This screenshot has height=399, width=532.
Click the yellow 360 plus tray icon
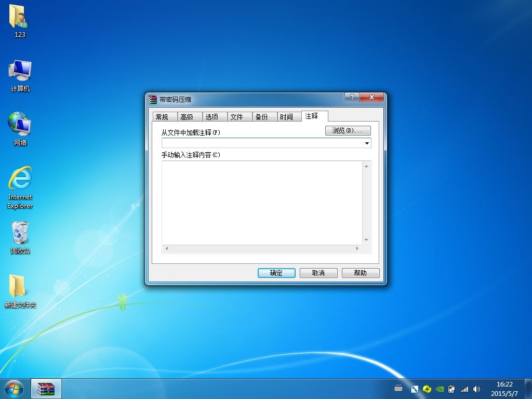[x=427, y=389]
